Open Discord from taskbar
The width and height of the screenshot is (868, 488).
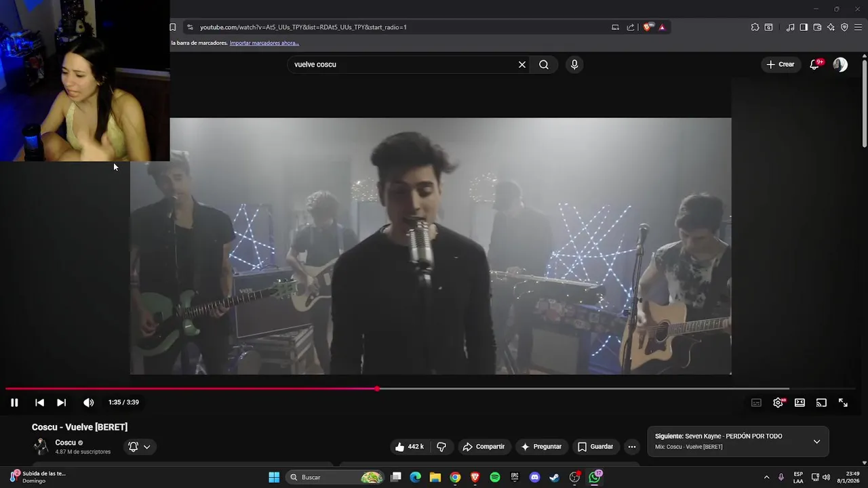pos(534,477)
